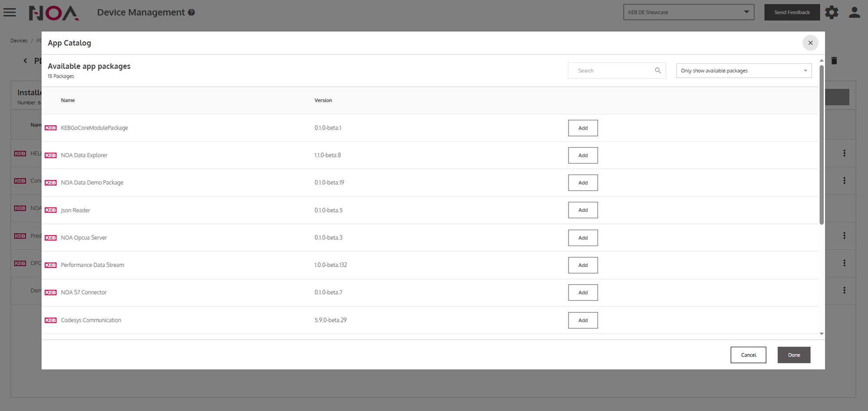868x411 pixels.
Task: Add the KEBGoCoreModulePackage app
Action: tap(582, 128)
